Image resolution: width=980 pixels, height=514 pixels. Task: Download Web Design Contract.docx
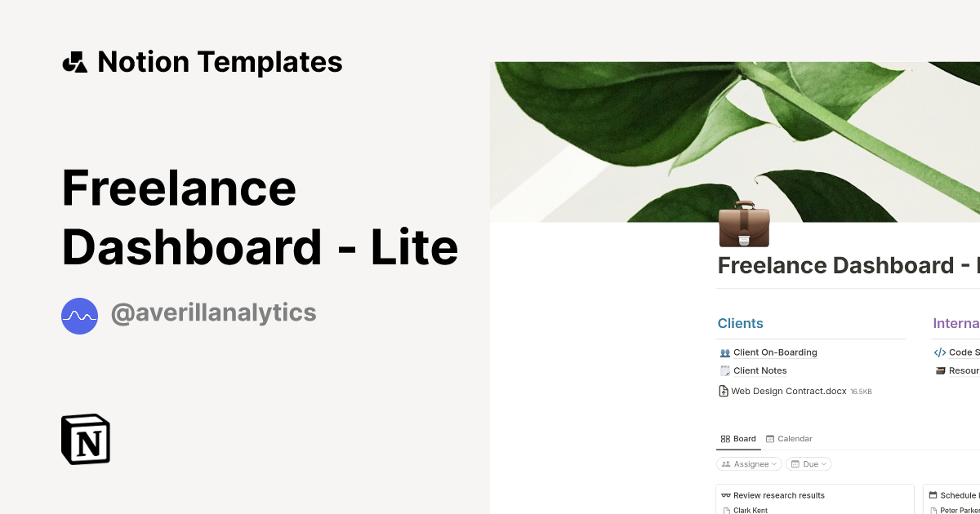click(789, 391)
